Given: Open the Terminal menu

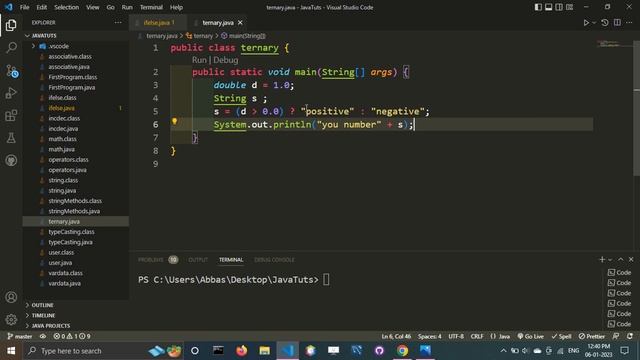Looking at the screenshot, I should [151, 7].
